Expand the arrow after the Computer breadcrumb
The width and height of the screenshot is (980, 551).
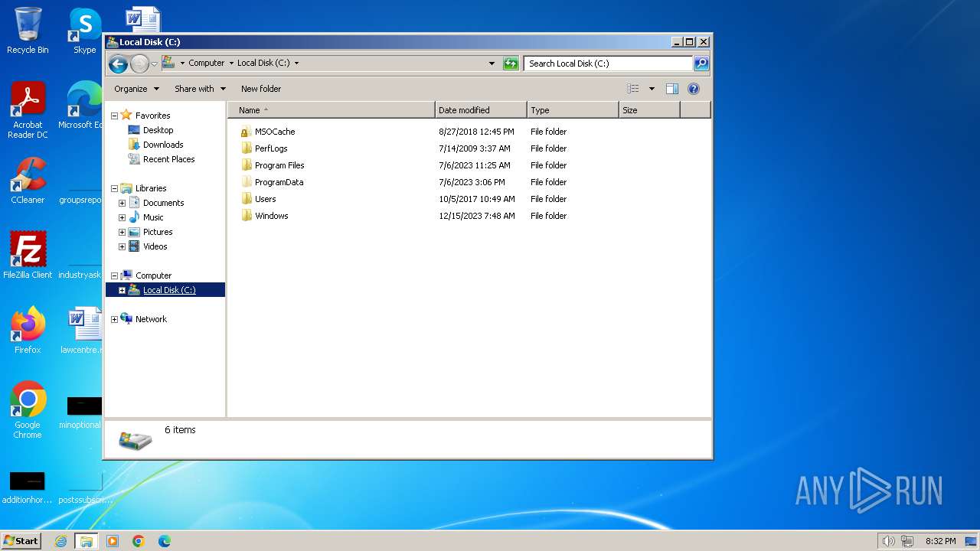tap(231, 64)
